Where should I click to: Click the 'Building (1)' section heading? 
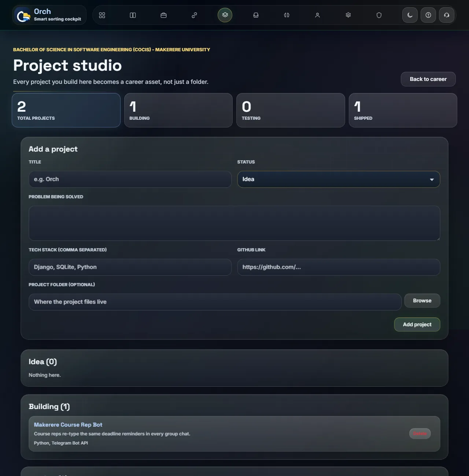pos(49,407)
